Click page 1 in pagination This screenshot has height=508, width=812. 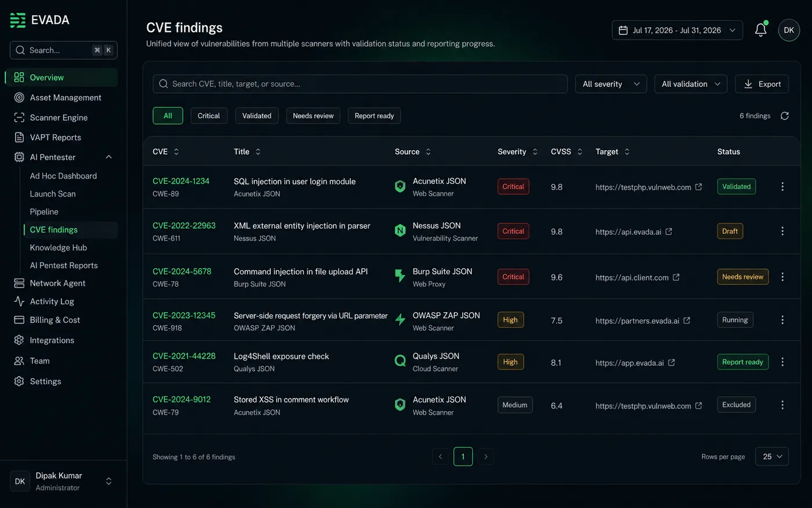pos(463,456)
